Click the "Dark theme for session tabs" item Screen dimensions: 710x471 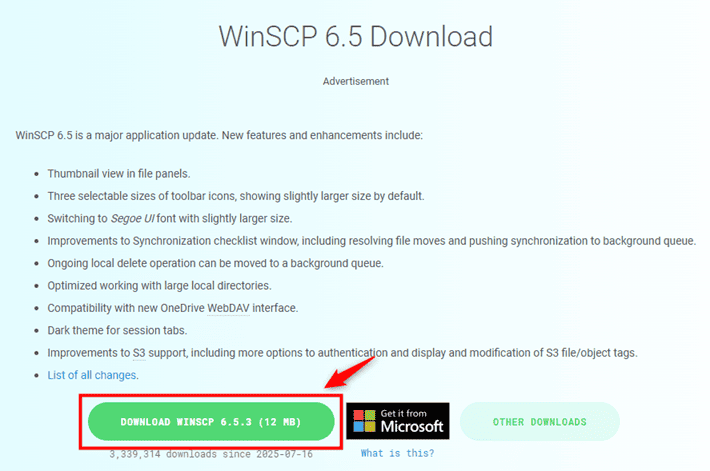point(117,330)
